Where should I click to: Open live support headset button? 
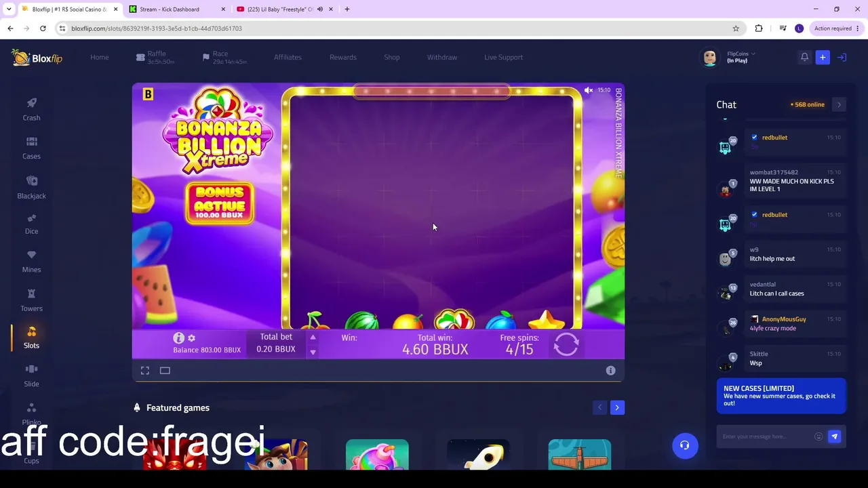pyautogui.click(x=685, y=445)
